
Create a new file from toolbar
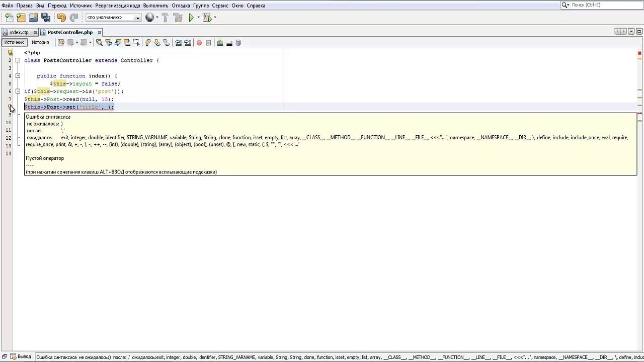tap(9, 18)
